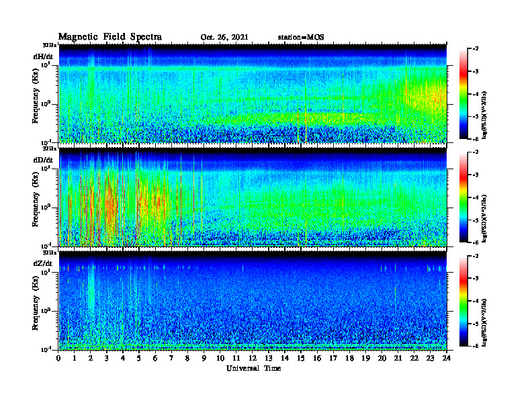The image size is (532, 411).
Task: Click hour 18 on the Universal Time axis
Action: [349, 359]
